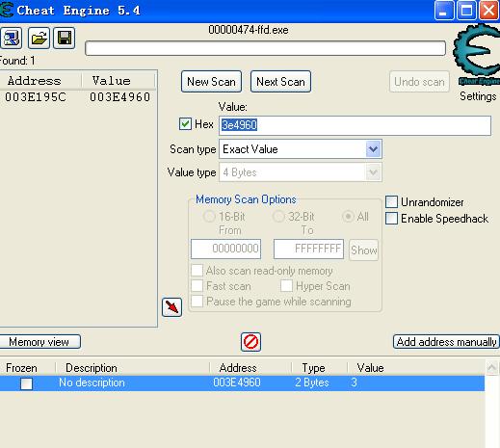500x448 pixels.
Task: Tick Enable Speedhack checkbox
Action: click(391, 219)
